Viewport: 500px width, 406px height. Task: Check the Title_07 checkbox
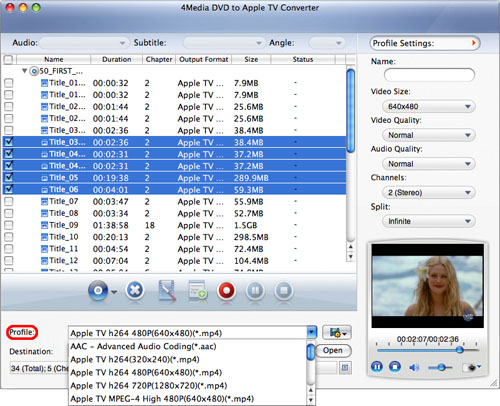[9, 201]
